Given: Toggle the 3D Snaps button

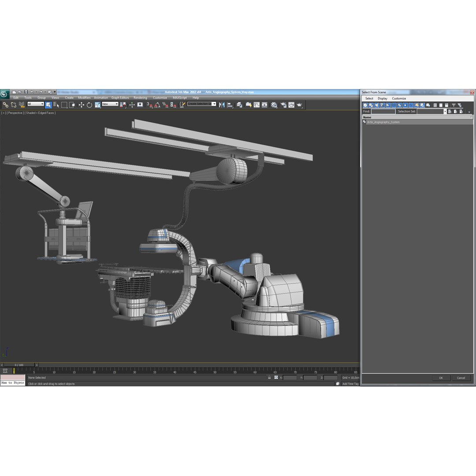Looking at the screenshot, I should point(149,105).
